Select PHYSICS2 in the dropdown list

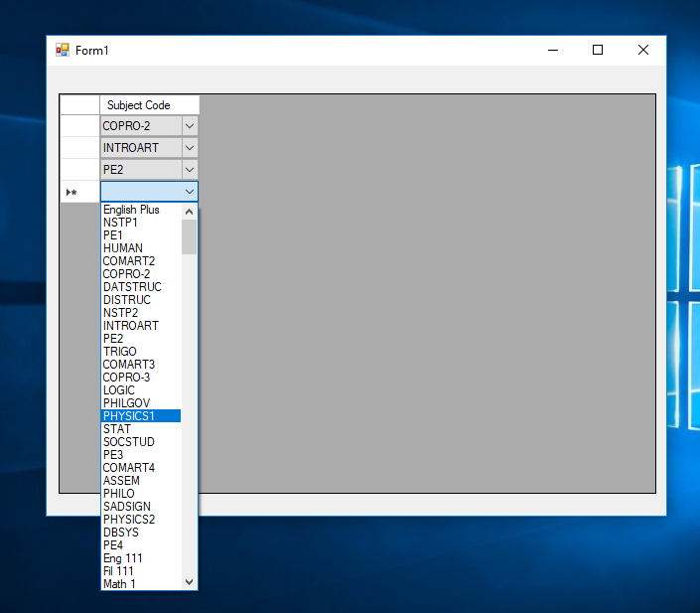(x=141, y=520)
